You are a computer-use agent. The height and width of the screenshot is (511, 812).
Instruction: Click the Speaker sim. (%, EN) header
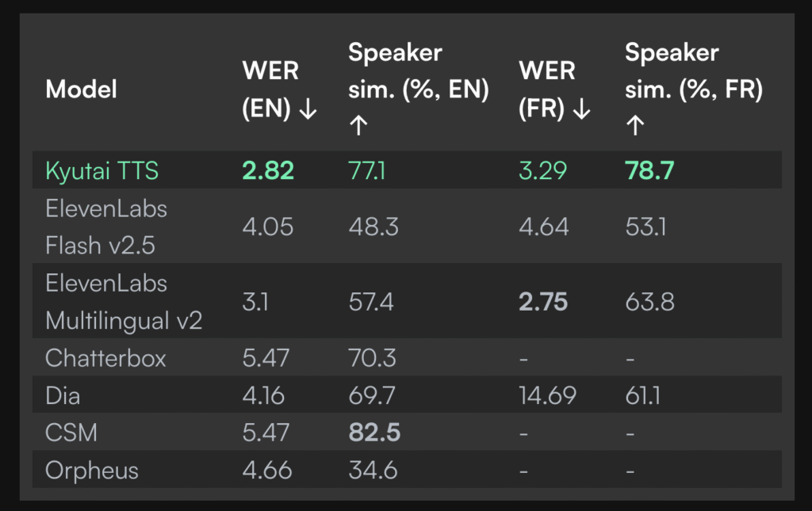[x=418, y=90]
